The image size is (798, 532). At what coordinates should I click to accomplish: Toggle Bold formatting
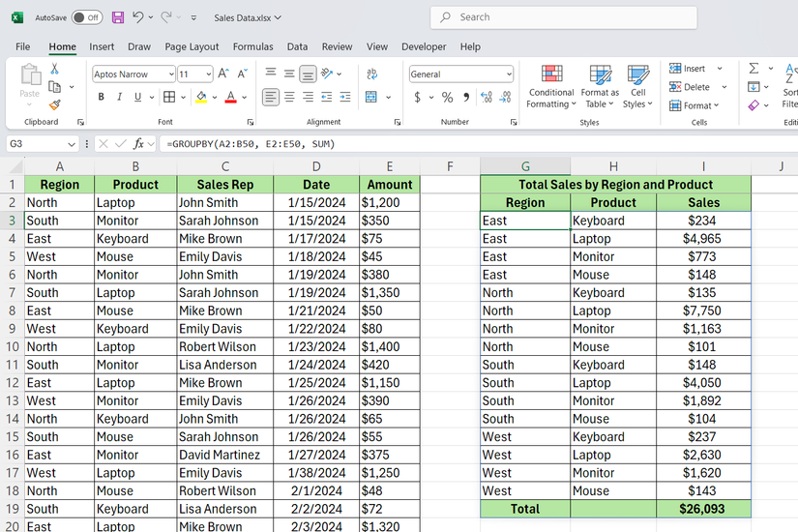click(101, 98)
